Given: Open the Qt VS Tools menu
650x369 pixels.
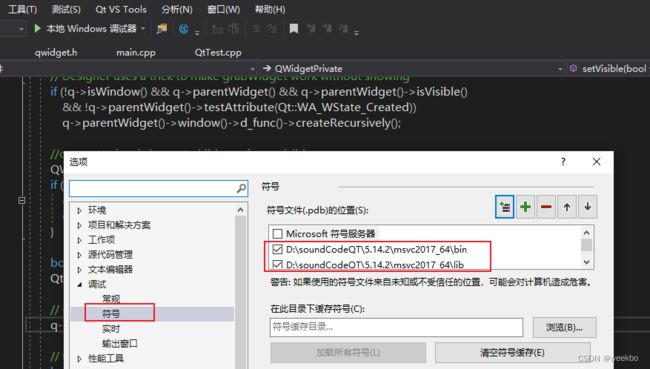Looking at the screenshot, I should click(x=121, y=9).
